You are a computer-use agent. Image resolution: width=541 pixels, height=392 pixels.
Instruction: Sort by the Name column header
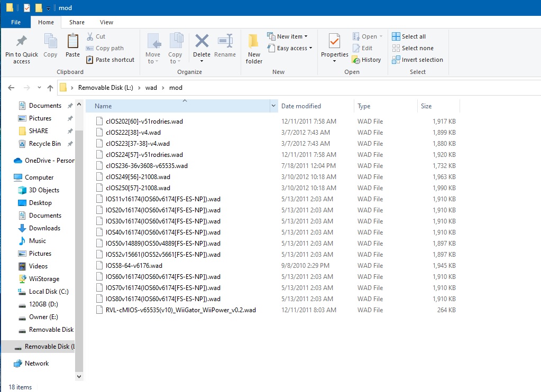178,106
